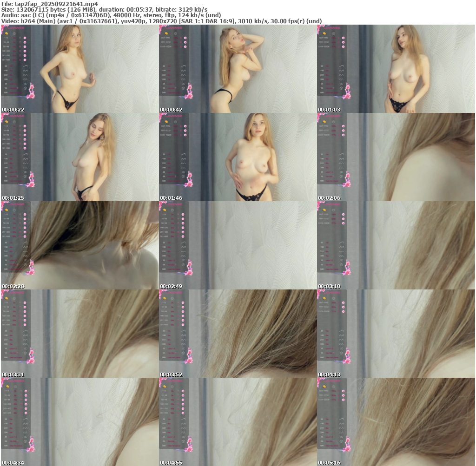Image resolution: width=476 pixels, height=466 pixels.
Task: Select the frame captured at 00:02:06
Action: (x=396, y=157)
